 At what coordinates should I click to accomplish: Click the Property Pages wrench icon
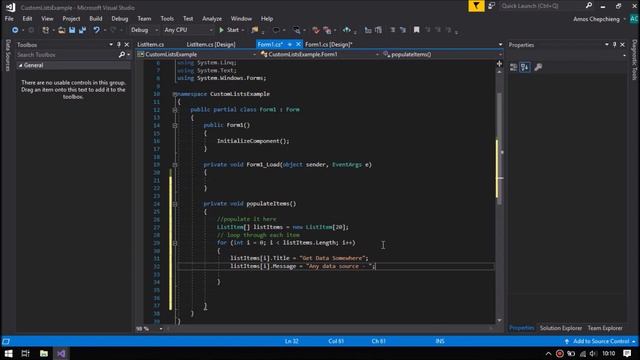coord(538,67)
